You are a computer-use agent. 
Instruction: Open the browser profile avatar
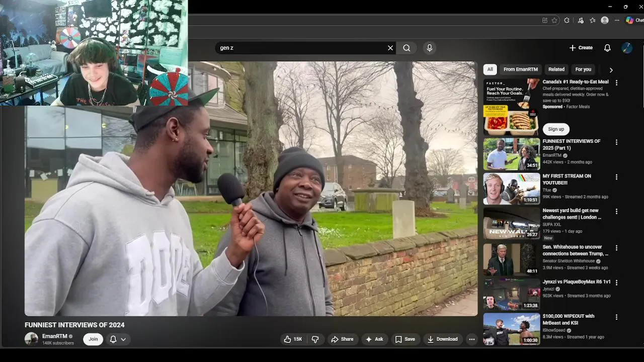pyautogui.click(x=605, y=20)
